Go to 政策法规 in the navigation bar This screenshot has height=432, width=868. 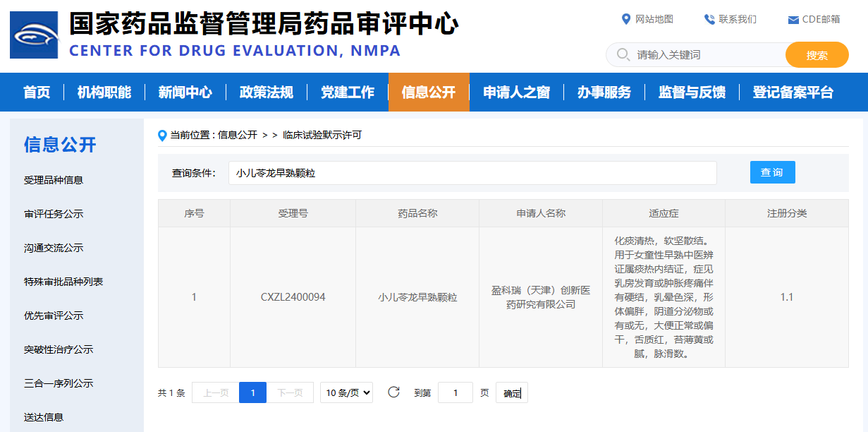click(267, 92)
